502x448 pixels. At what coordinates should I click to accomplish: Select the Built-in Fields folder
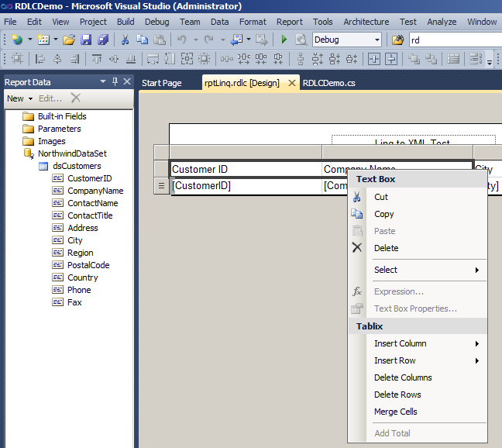click(62, 116)
